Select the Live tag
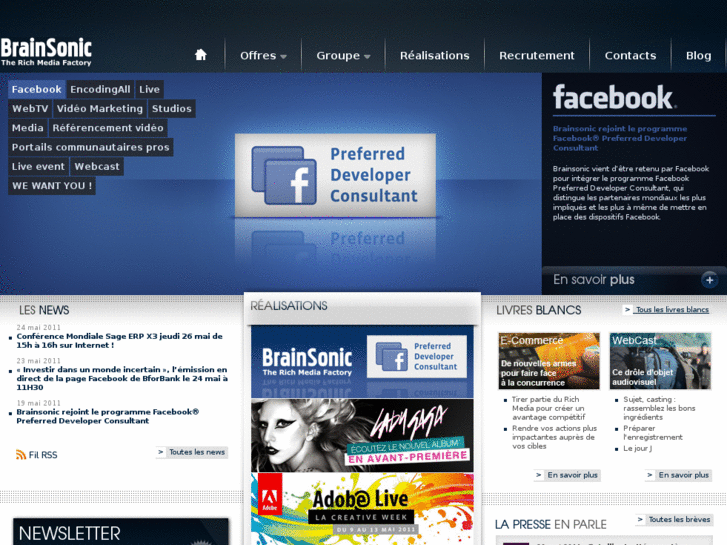 pos(149,89)
